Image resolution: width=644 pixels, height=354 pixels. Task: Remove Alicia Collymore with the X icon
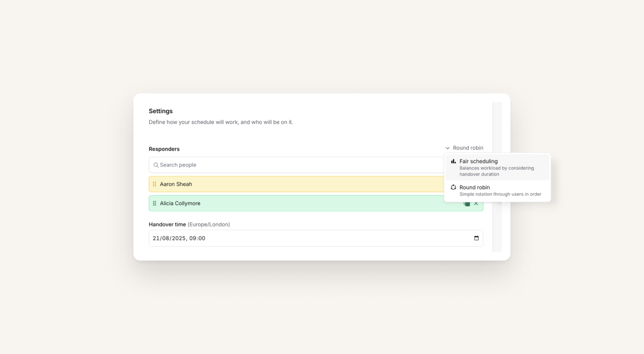(476, 204)
